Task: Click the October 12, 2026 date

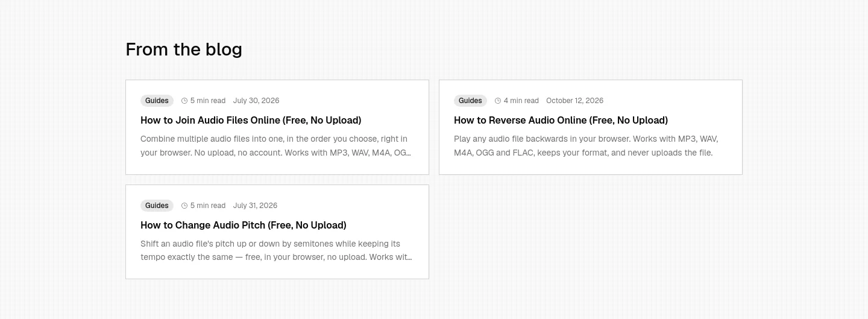Action: [574, 101]
